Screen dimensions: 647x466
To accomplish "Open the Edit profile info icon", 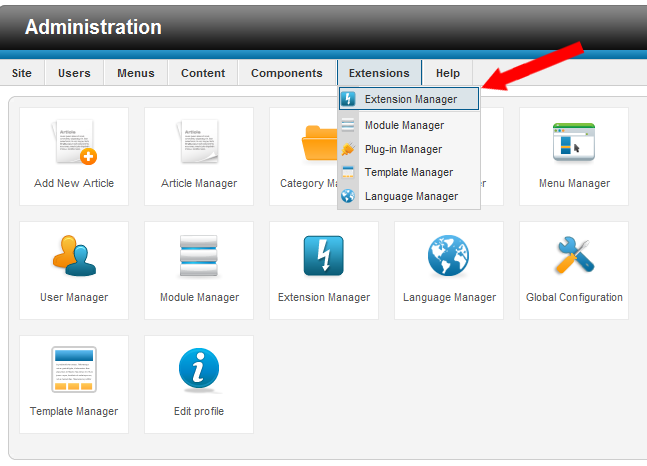I will [x=199, y=371].
